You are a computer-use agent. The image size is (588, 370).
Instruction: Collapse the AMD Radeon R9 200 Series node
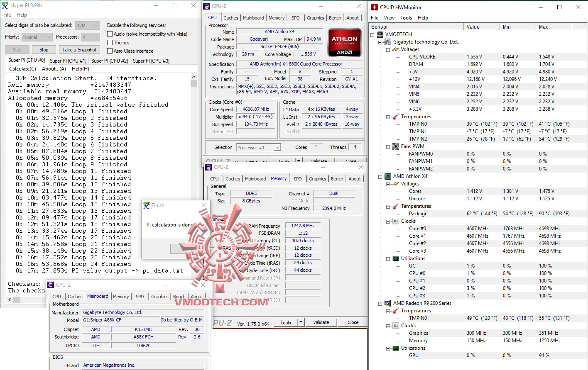click(380, 303)
